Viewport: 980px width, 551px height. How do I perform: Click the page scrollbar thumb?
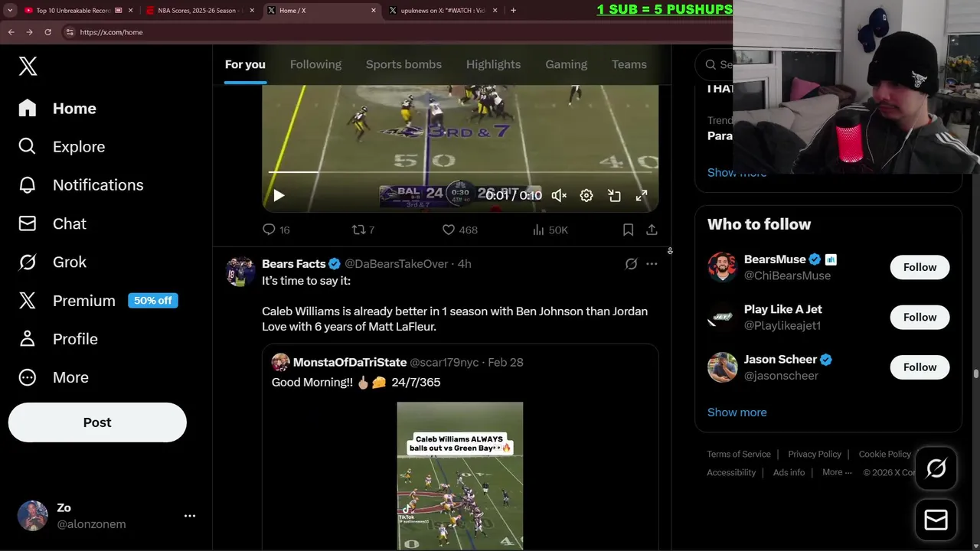976,373
